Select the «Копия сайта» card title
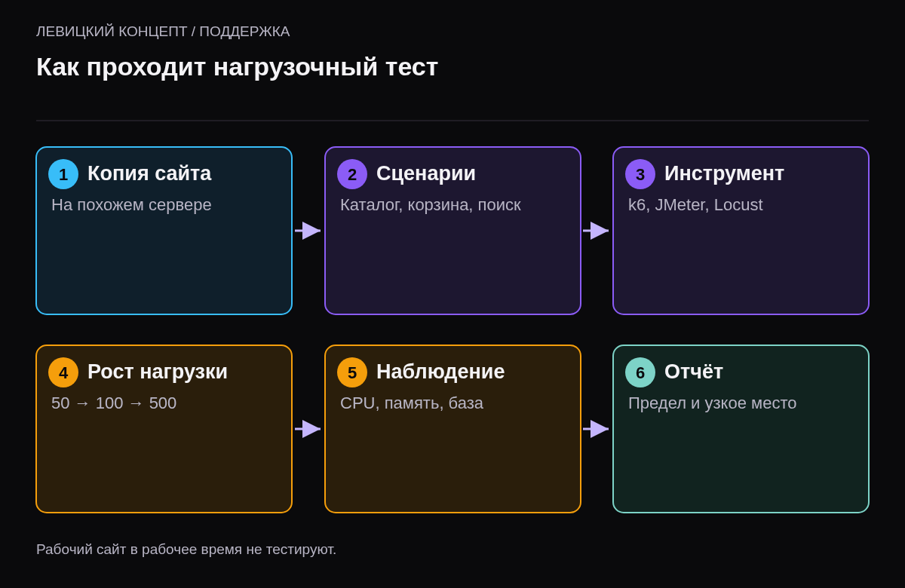The width and height of the screenshot is (905, 588). pyautogui.click(x=149, y=173)
